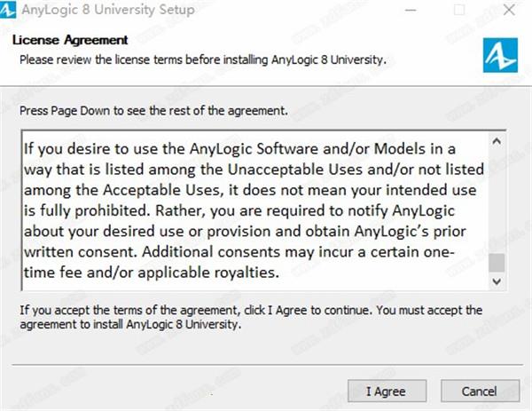Click inside the license agreement text box

255,210
